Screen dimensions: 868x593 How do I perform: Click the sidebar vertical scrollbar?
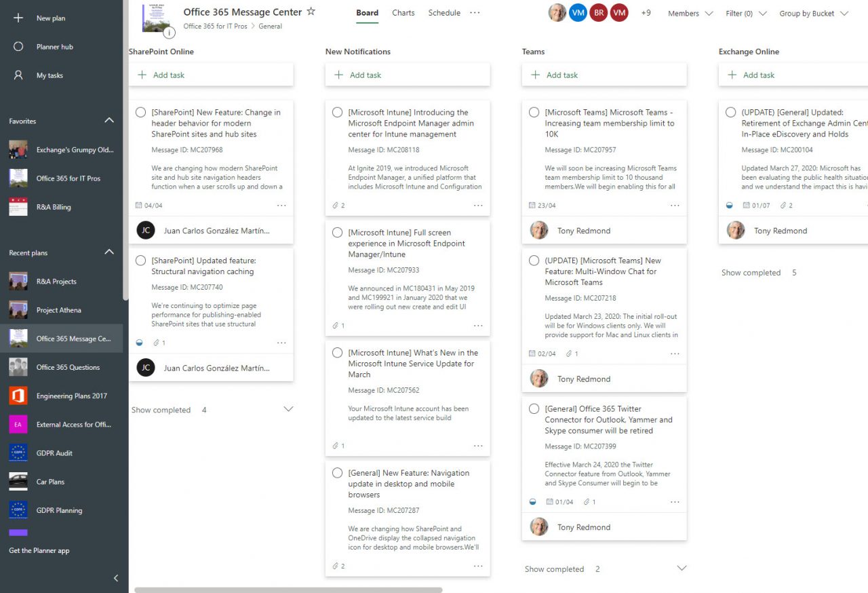(125, 149)
